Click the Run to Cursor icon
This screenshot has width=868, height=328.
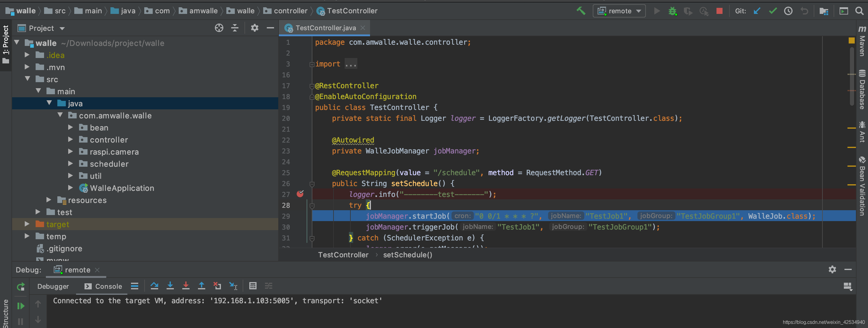click(x=233, y=286)
